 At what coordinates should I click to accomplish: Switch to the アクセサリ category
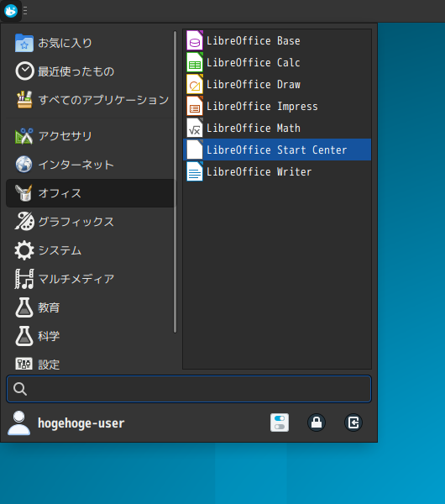90,136
